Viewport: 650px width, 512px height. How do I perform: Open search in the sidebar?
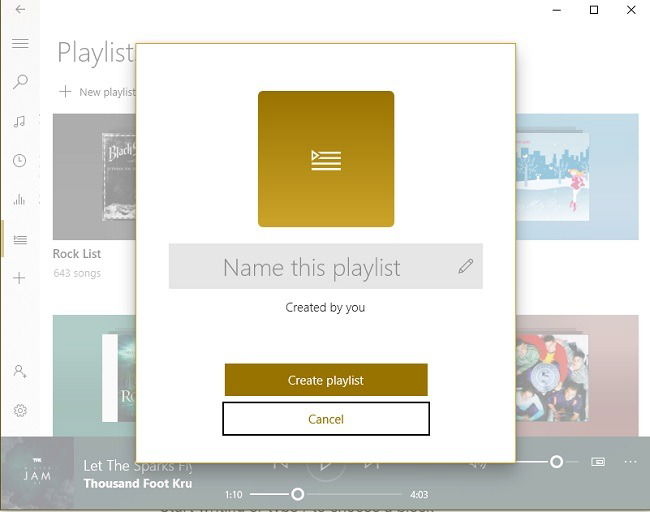point(20,82)
